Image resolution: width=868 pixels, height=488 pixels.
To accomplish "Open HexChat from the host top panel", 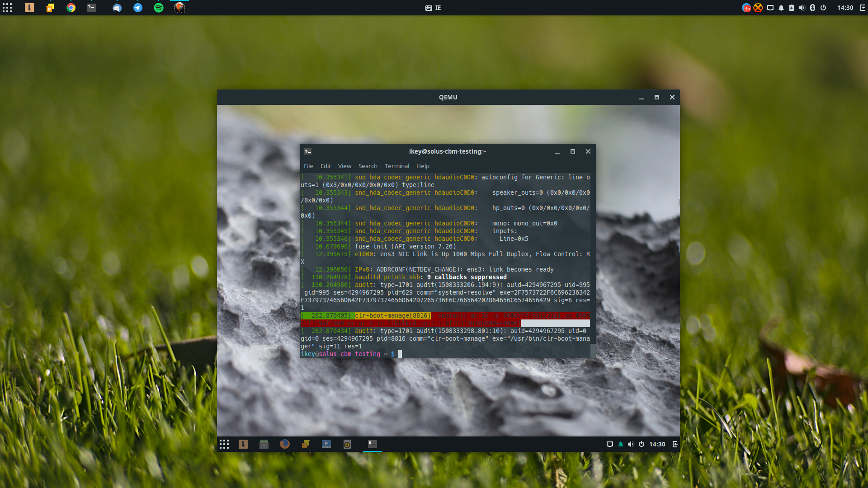I will (x=50, y=8).
